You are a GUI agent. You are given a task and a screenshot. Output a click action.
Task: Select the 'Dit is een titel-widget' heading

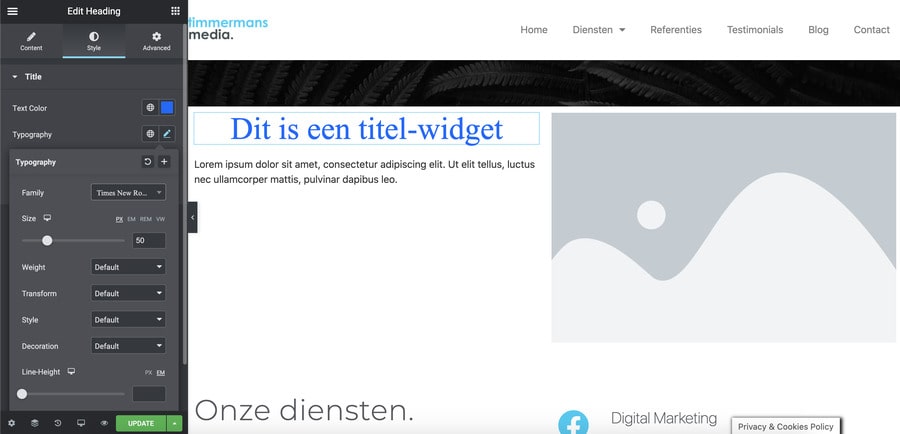coord(366,129)
